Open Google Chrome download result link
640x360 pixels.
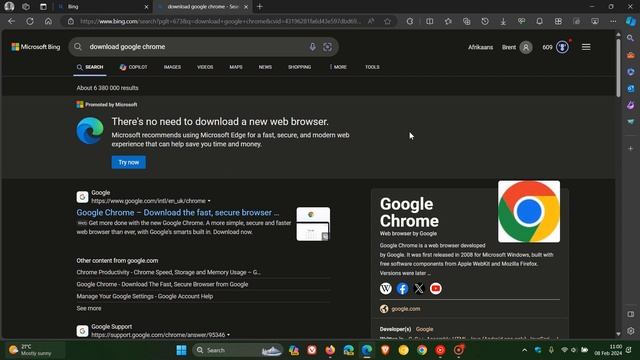click(x=178, y=213)
